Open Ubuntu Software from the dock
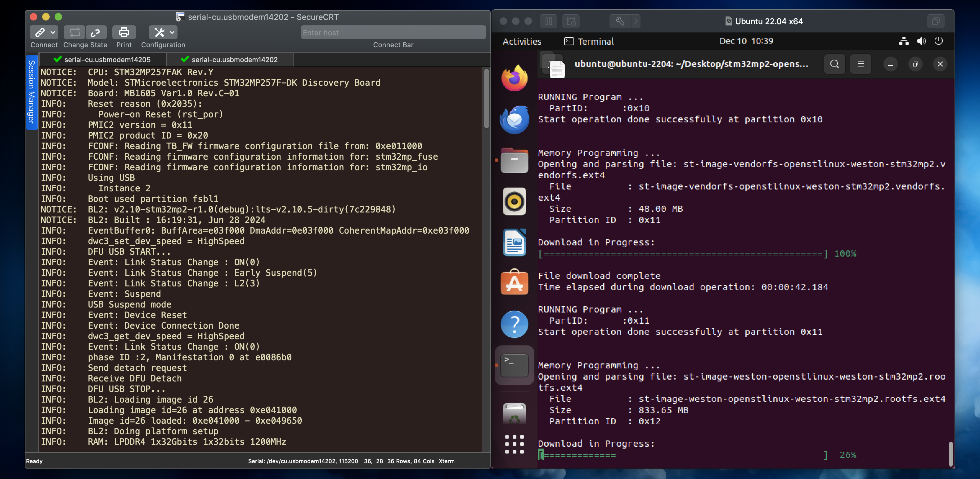This screenshot has height=479, width=980. click(x=514, y=282)
